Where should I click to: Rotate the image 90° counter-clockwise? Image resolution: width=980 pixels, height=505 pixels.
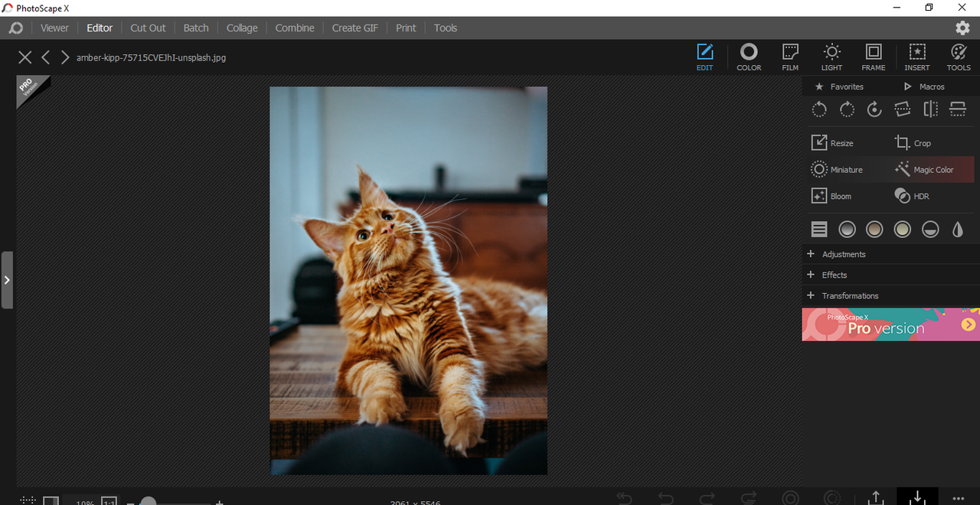(x=819, y=109)
